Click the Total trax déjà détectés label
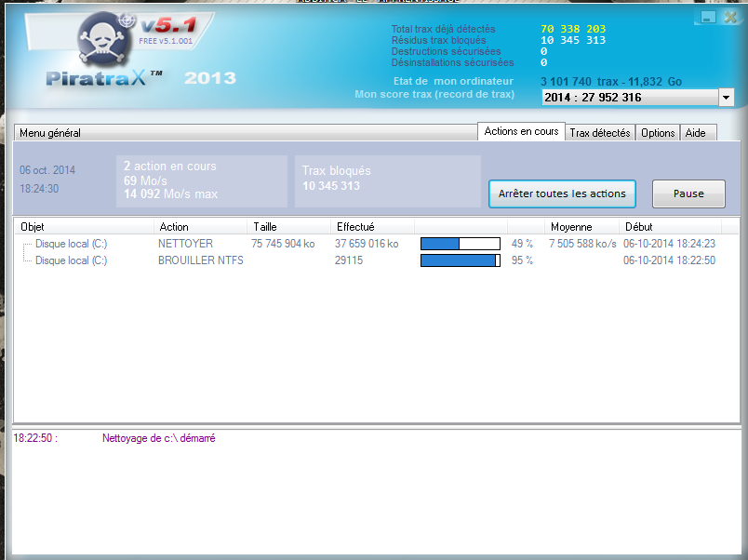The width and height of the screenshot is (748, 560). coord(443,29)
